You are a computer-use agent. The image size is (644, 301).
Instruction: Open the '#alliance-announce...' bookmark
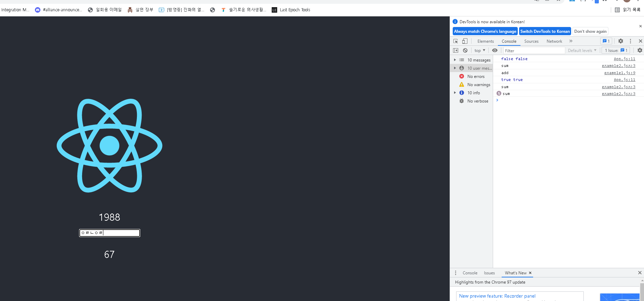click(59, 10)
